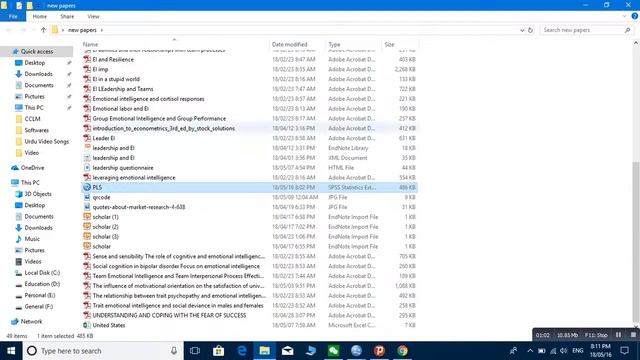Open WeChat from taskbar

333,351
